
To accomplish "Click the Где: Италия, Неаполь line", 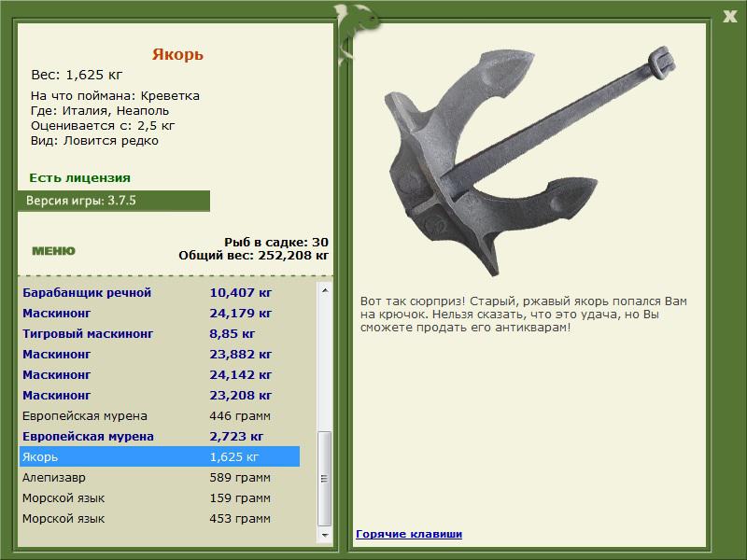I will click(100, 110).
